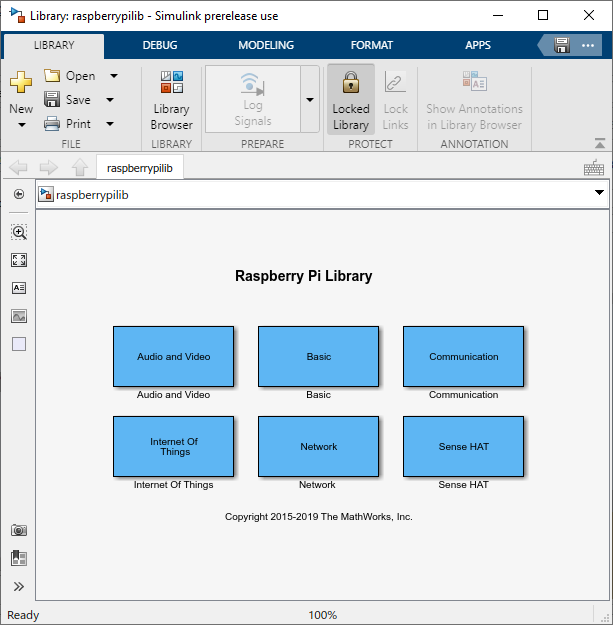Switch to the MODELING tab
613x625 pixels.
pos(266,46)
